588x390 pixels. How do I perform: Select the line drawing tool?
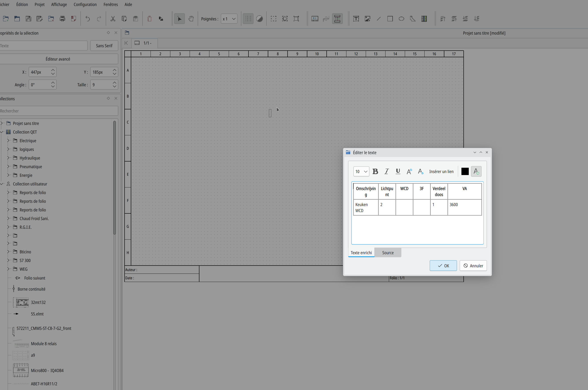[x=379, y=19]
